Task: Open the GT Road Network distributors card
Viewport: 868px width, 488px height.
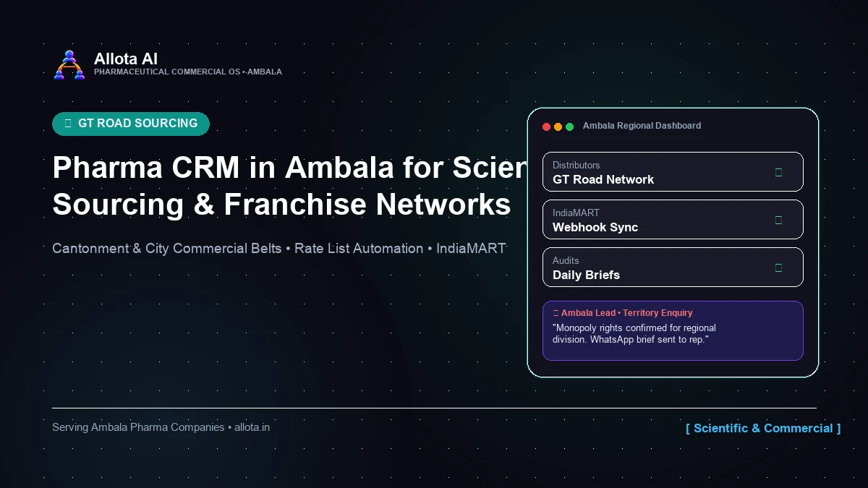Action: click(673, 172)
